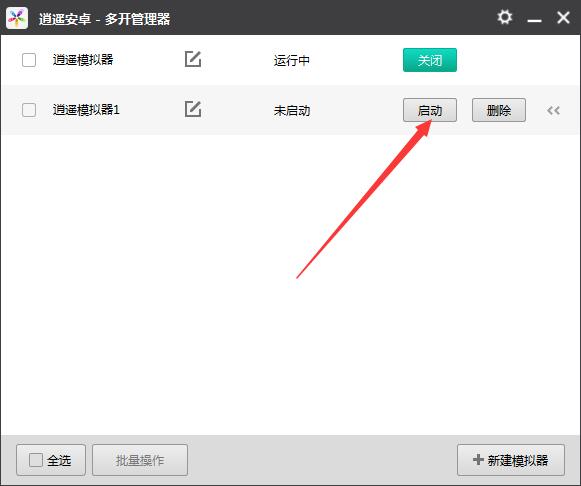This screenshot has width=581, height=486.
Task: Collapse extra options with double chevron
Action: coord(553,110)
